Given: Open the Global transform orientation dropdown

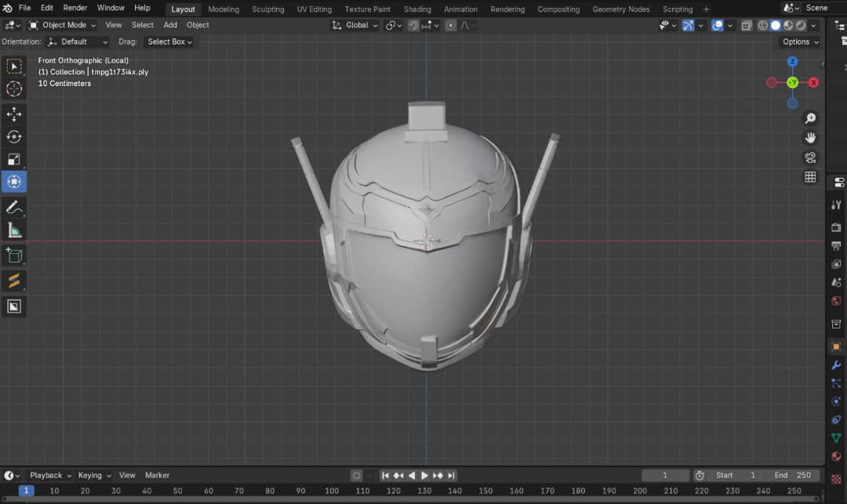Looking at the screenshot, I should [354, 25].
